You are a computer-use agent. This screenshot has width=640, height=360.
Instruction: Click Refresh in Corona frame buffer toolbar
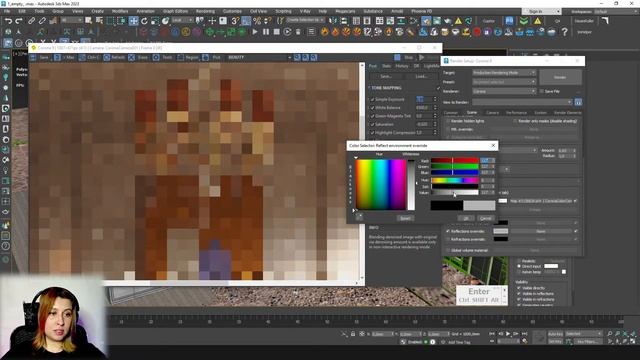click(x=115, y=58)
